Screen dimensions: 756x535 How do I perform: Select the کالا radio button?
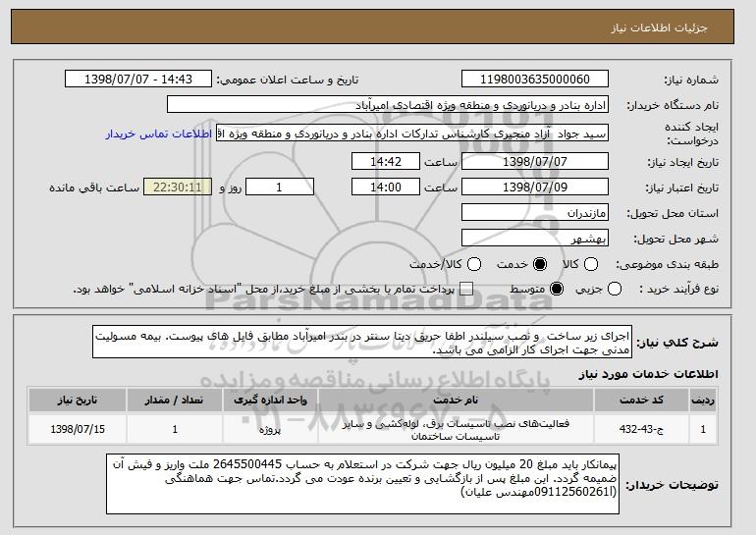pyautogui.click(x=591, y=264)
